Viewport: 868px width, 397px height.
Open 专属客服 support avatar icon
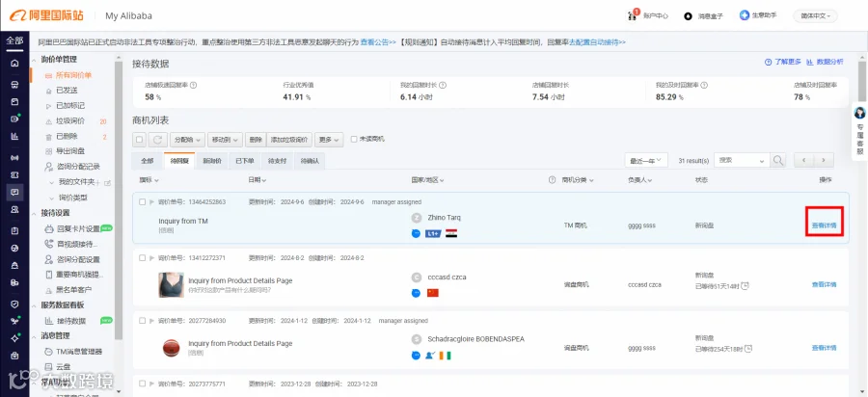click(x=859, y=114)
